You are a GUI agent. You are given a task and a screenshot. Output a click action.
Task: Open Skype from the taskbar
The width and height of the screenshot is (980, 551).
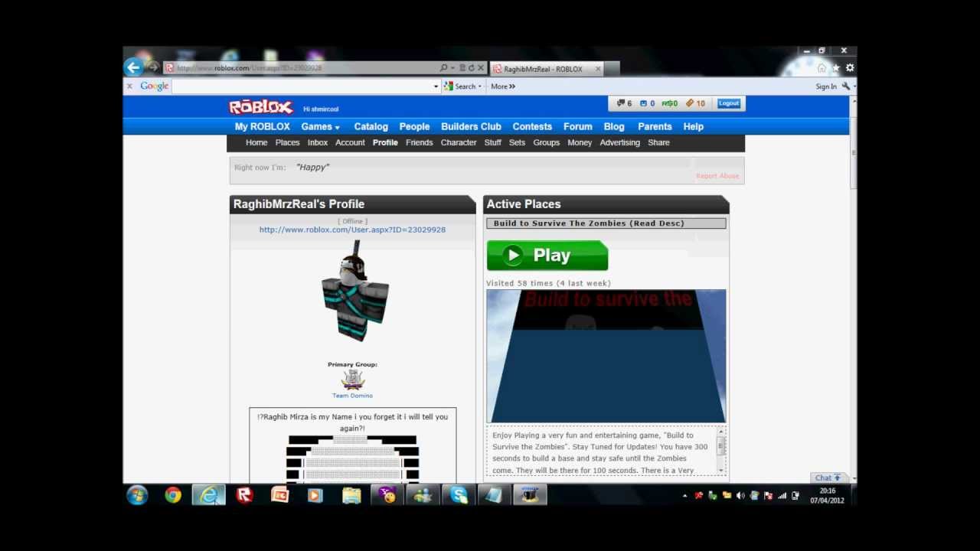[x=459, y=495]
